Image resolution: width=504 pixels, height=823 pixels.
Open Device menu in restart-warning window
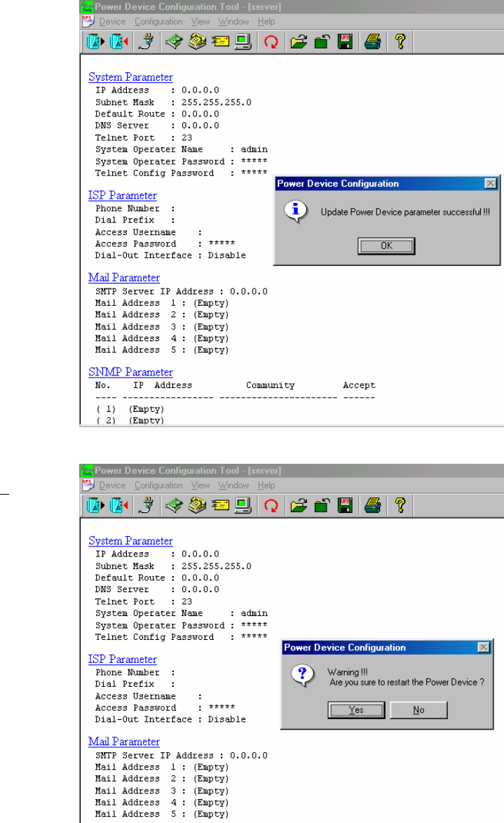pyautogui.click(x=112, y=486)
